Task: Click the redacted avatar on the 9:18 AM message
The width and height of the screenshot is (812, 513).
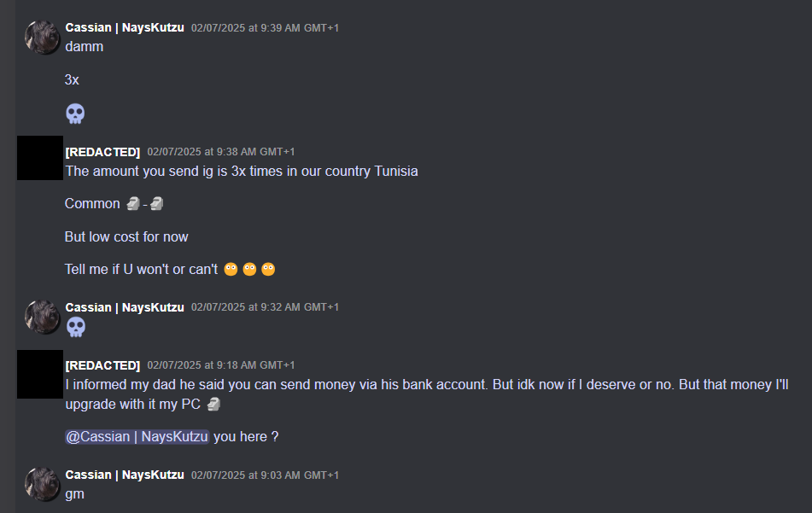Action: click(x=40, y=372)
